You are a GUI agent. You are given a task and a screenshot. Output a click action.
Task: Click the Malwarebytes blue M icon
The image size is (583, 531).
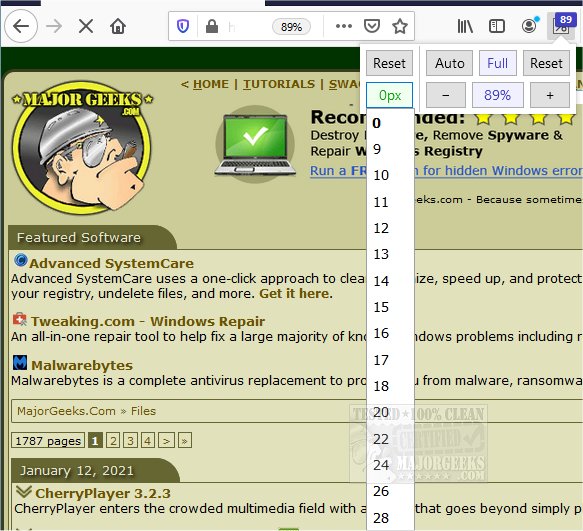click(x=20, y=363)
